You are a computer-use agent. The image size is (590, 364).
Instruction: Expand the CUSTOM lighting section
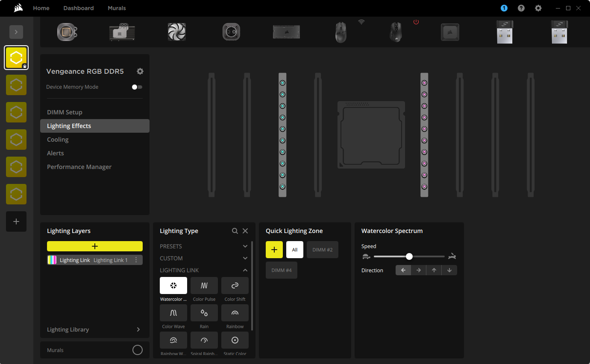tap(245, 258)
